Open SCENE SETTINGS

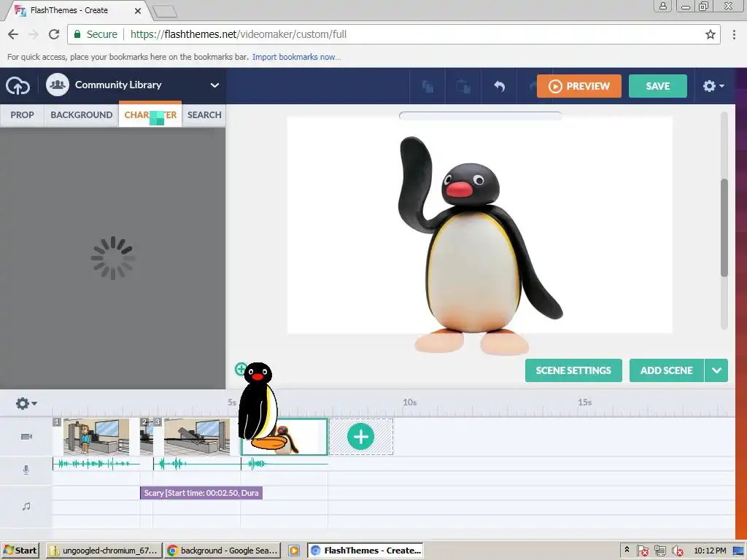(573, 370)
